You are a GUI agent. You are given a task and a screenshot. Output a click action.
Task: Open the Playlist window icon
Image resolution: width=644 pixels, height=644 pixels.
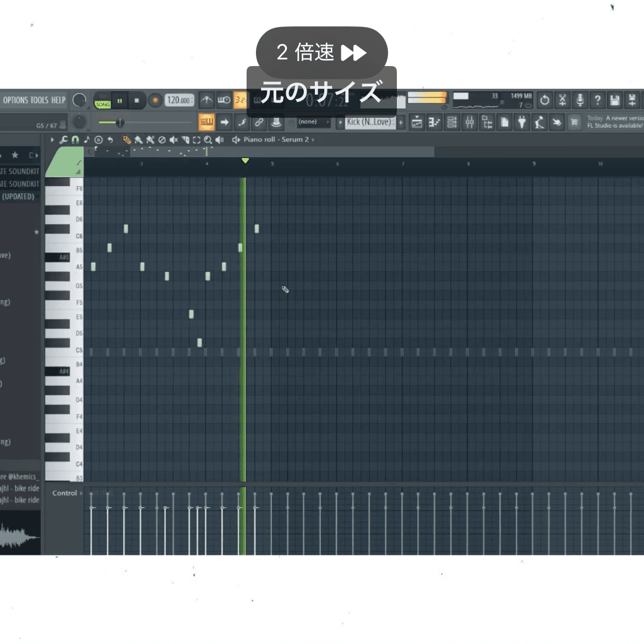(417, 122)
